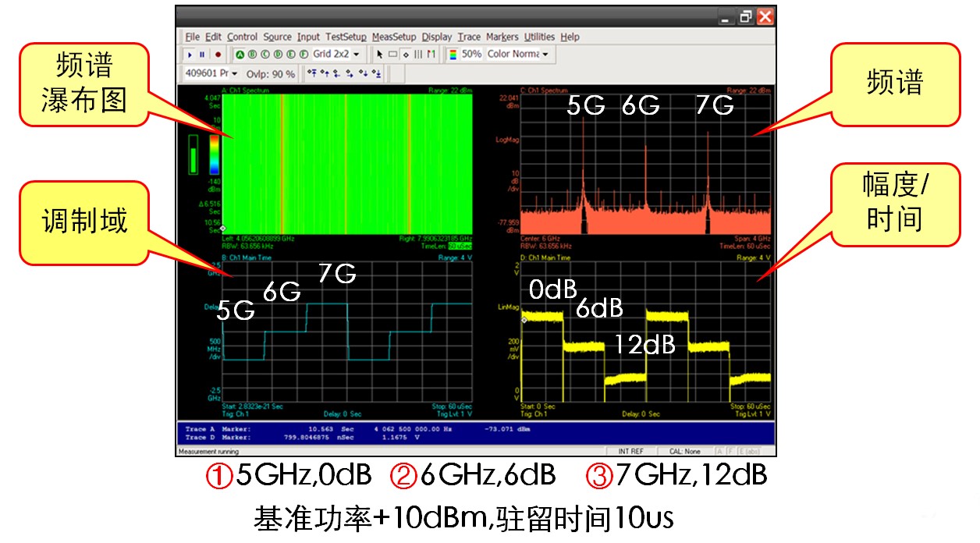Open the Markers menu
This screenshot has height=543, width=980.
click(x=502, y=37)
